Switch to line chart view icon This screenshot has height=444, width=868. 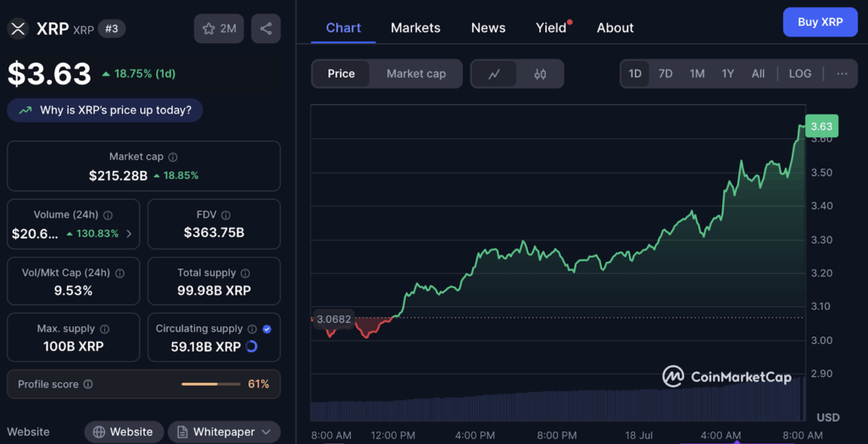(x=494, y=74)
